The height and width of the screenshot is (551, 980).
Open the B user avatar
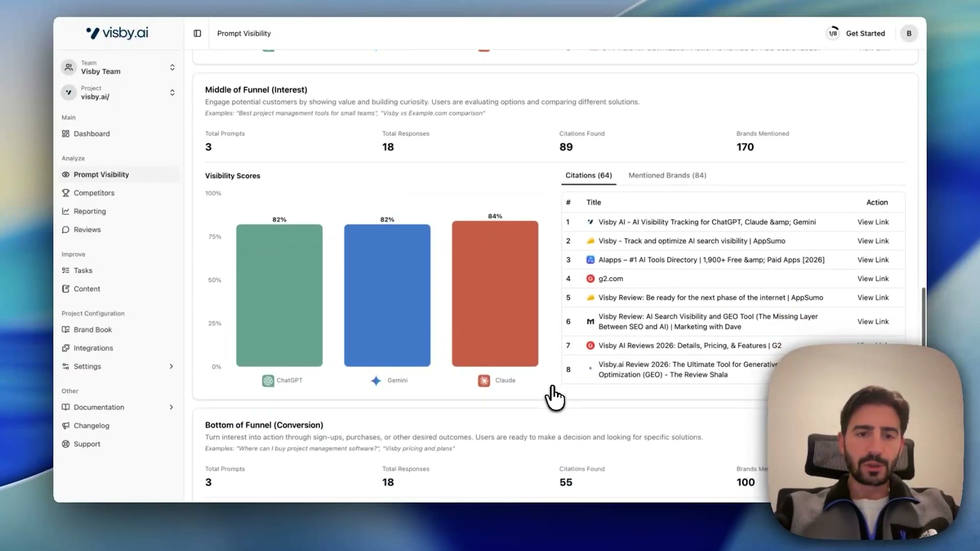point(909,33)
